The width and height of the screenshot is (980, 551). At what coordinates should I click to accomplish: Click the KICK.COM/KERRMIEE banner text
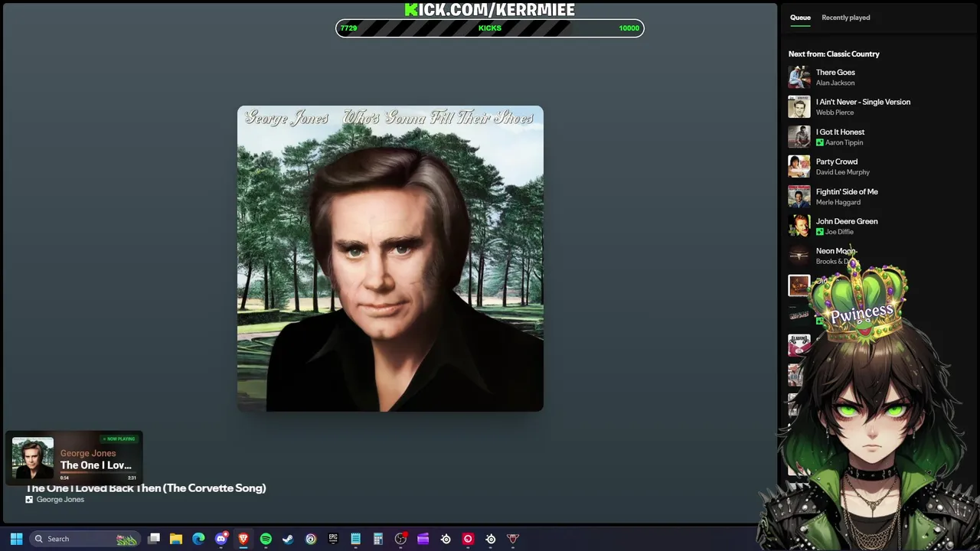pos(490,9)
